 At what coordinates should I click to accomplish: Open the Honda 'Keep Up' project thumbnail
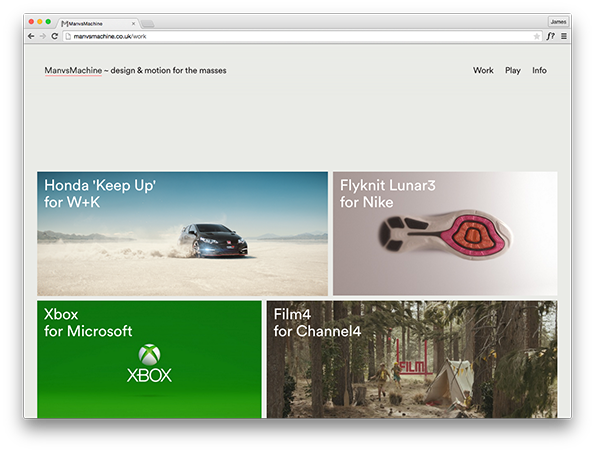(x=183, y=233)
